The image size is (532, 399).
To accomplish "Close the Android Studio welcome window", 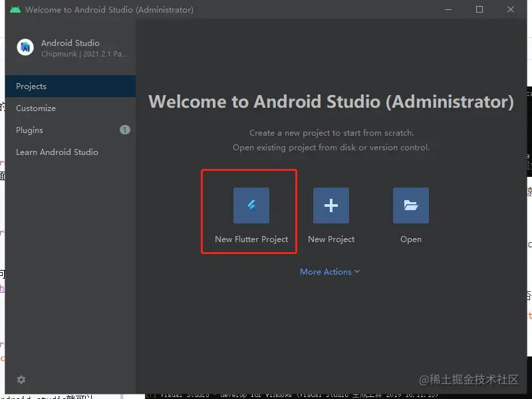I will 511,9.
